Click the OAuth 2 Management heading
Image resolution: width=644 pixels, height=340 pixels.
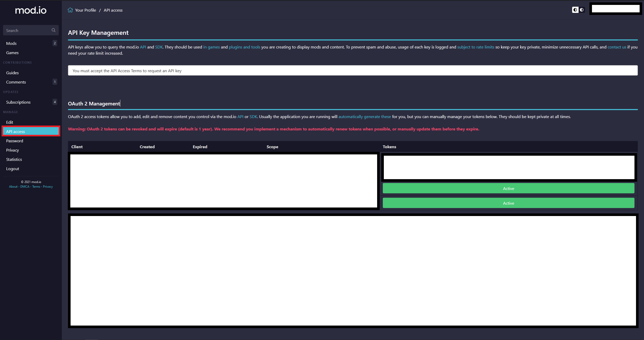click(94, 104)
